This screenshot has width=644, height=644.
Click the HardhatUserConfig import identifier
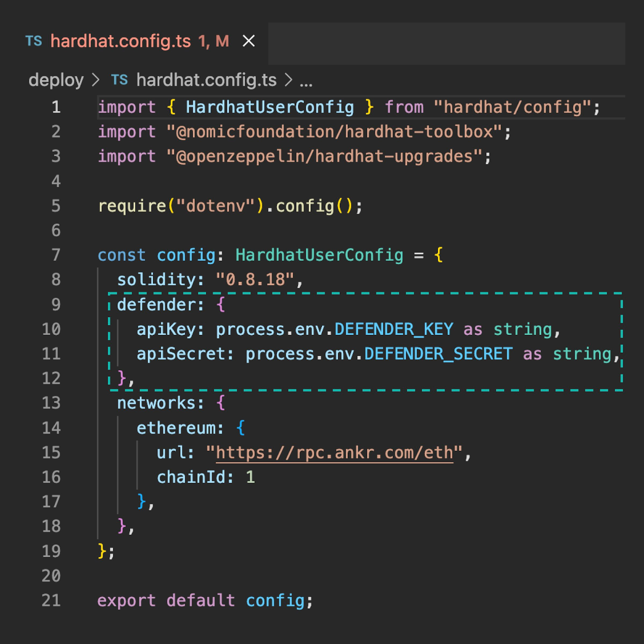tap(270, 107)
